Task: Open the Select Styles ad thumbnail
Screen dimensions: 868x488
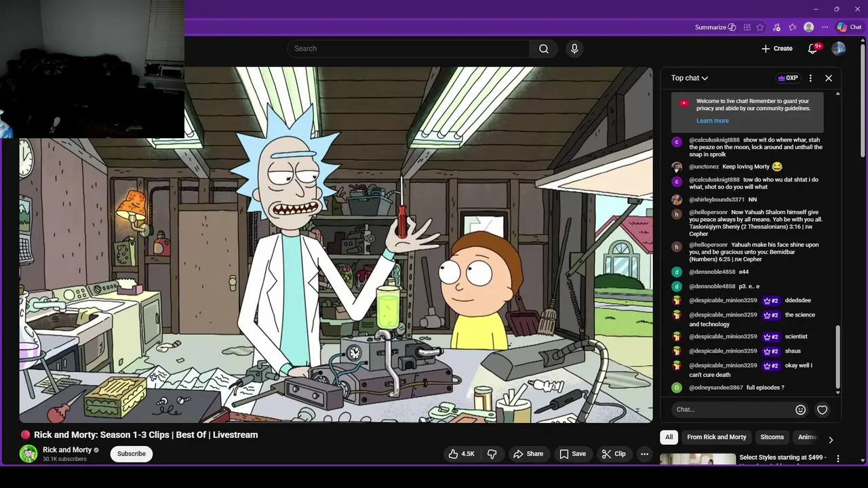Action: (x=698, y=459)
